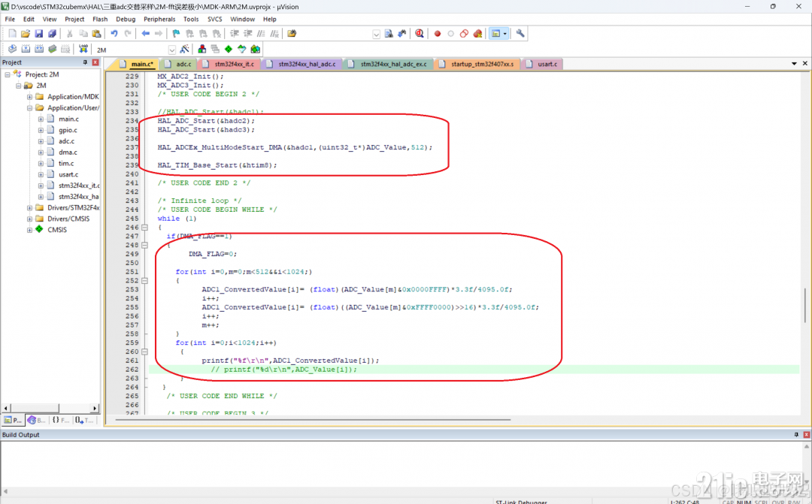Switch to the usart.c editor tab
The image size is (812, 504).
[542, 64]
